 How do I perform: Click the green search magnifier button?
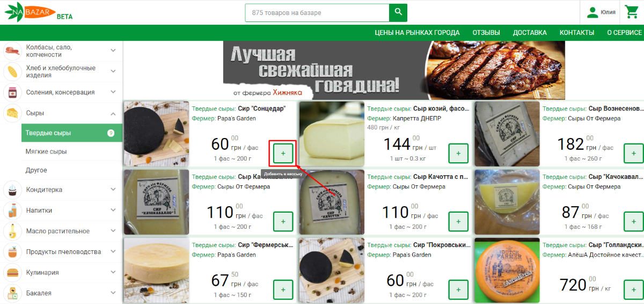398,13
